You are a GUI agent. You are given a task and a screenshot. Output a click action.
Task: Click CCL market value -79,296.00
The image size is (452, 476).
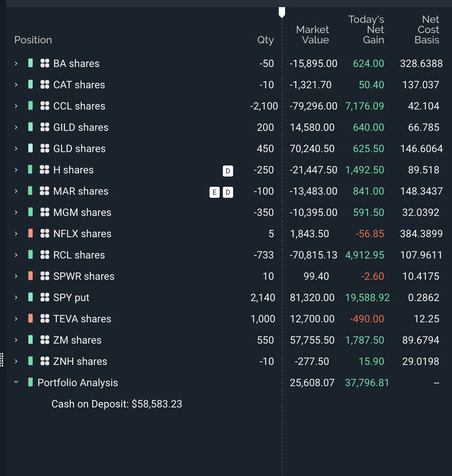[313, 106]
